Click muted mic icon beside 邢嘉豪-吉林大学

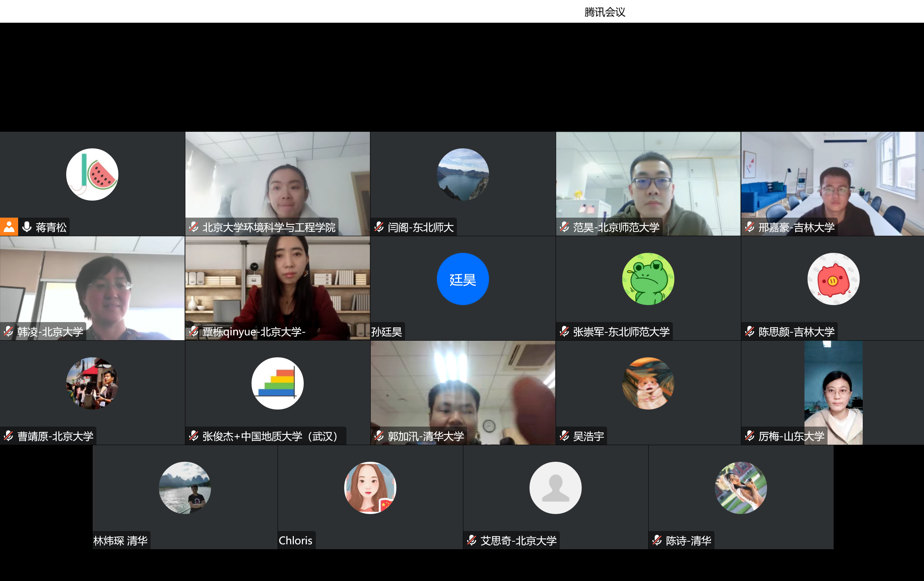click(x=750, y=227)
